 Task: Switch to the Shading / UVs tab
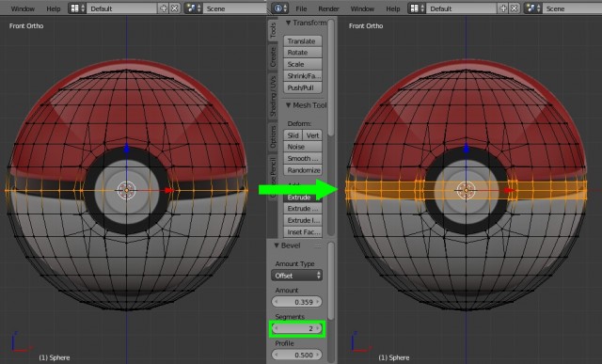(273, 96)
